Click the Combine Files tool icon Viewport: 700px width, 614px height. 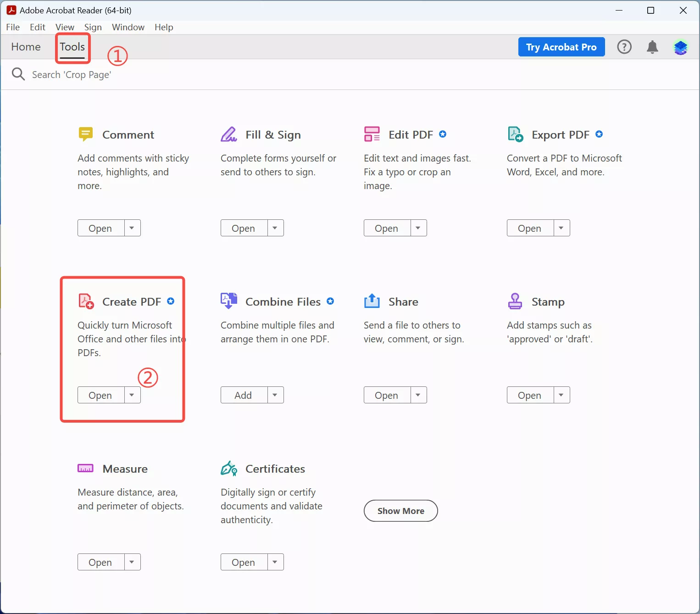(x=229, y=301)
